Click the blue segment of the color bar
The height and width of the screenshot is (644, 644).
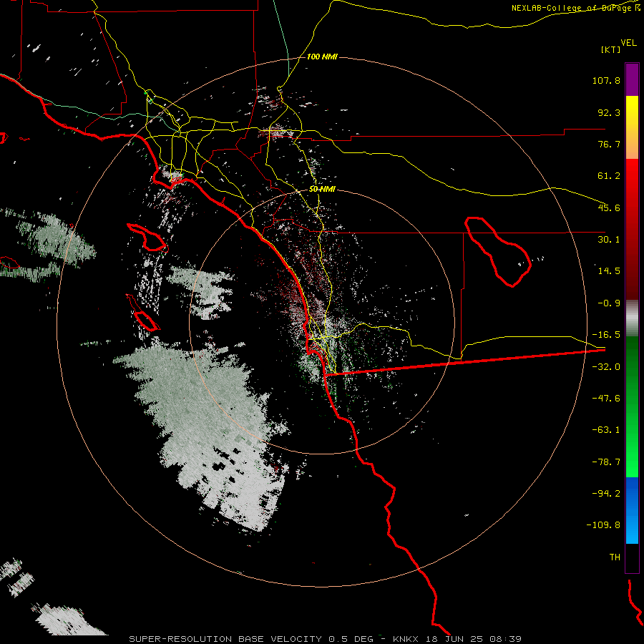[x=632, y=510]
